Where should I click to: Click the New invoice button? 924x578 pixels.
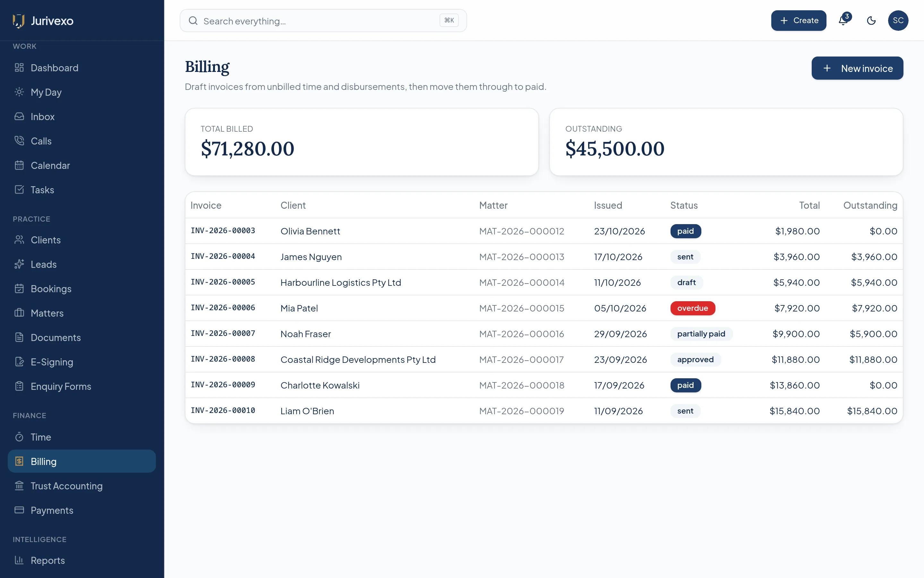[x=857, y=68]
